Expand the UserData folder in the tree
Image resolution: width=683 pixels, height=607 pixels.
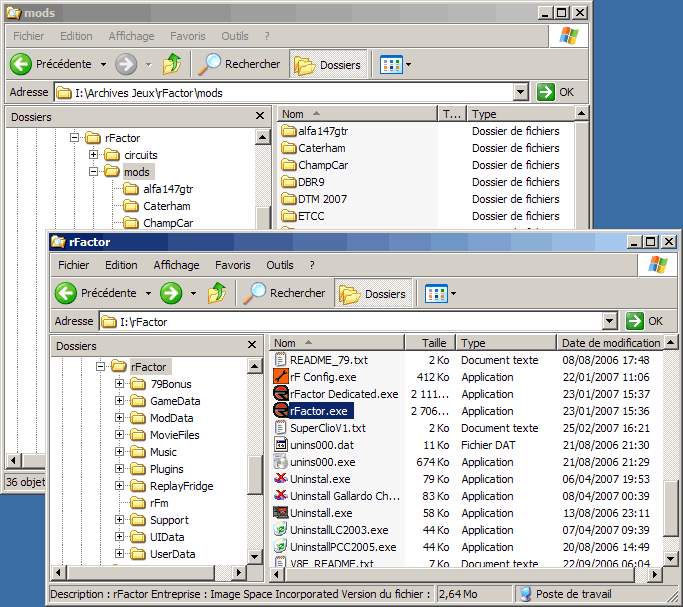tap(119, 553)
